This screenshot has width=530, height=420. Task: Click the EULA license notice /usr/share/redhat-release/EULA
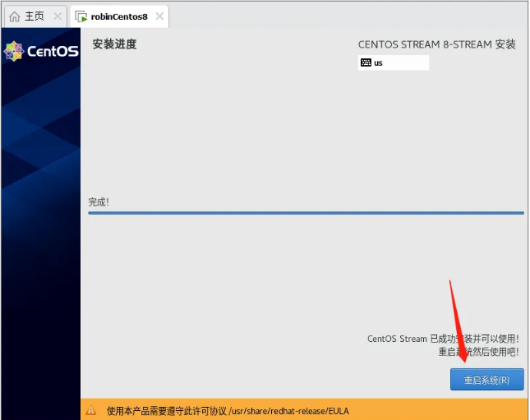coord(228,411)
